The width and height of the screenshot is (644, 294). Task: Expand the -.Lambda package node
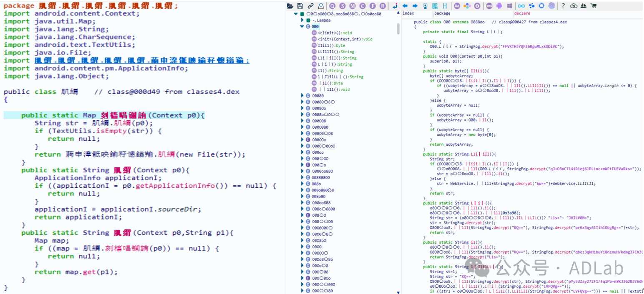click(x=302, y=20)
